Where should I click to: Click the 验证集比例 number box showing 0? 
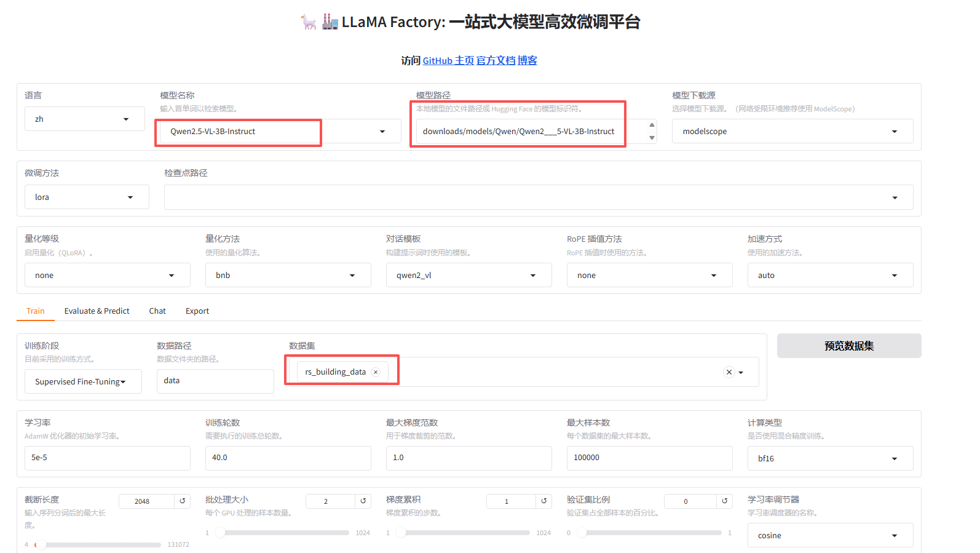[691, 501]
